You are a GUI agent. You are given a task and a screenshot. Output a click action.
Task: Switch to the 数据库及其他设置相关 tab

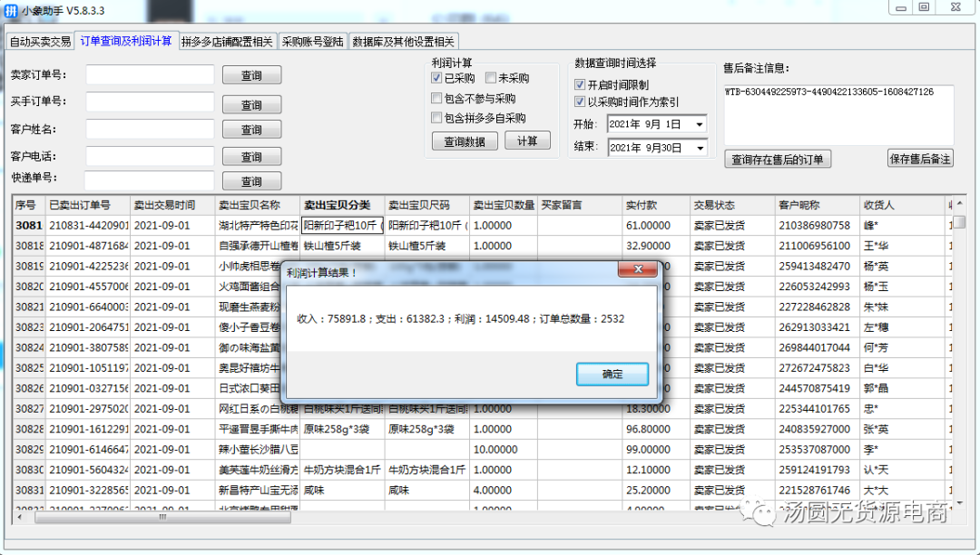(x=402, y=41)
